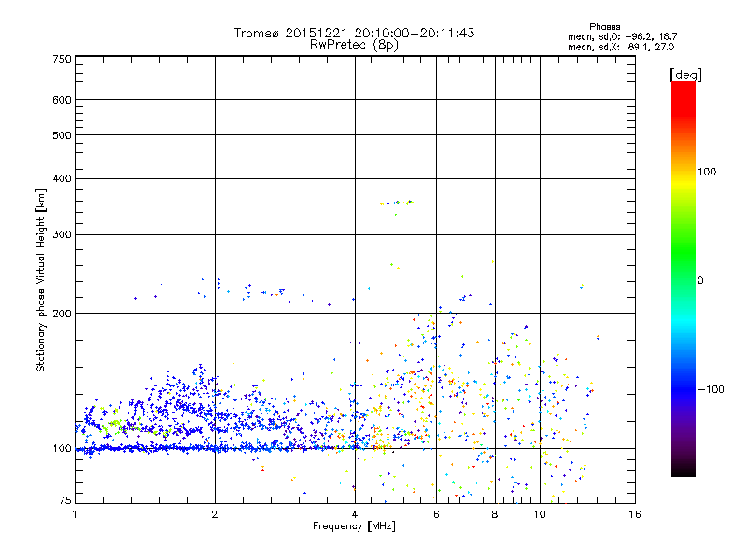Click the 'RwPretec (8p)' subtitle
The width and height of the screenshot is (747, 560).
[354, 45]
